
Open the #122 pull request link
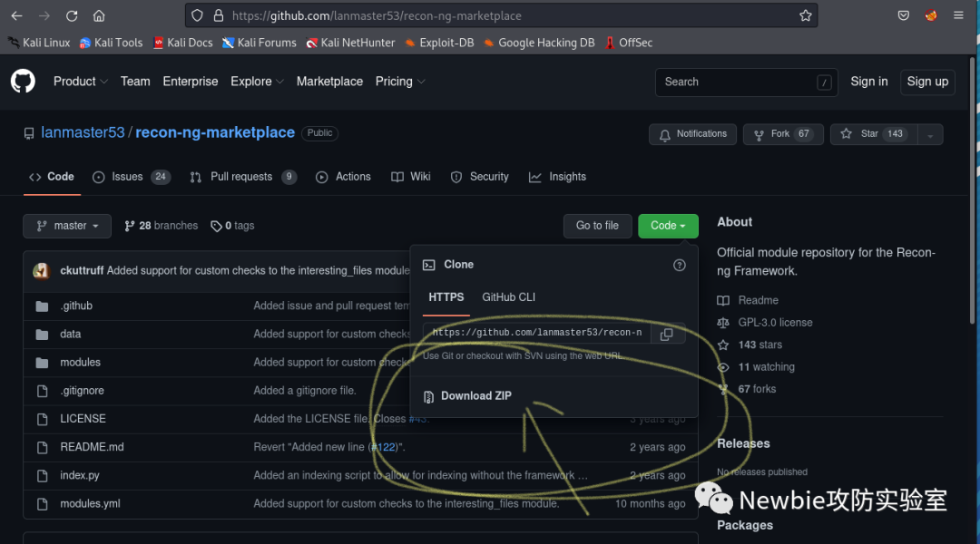pyautogui.click(x=383, y=447)
